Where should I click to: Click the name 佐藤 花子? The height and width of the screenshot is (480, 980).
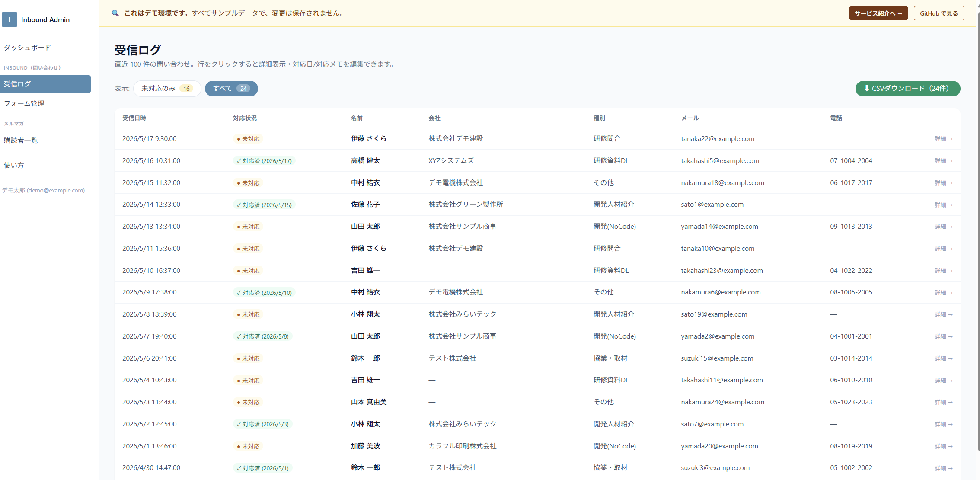pyautogui.click(x=365, y=205)
